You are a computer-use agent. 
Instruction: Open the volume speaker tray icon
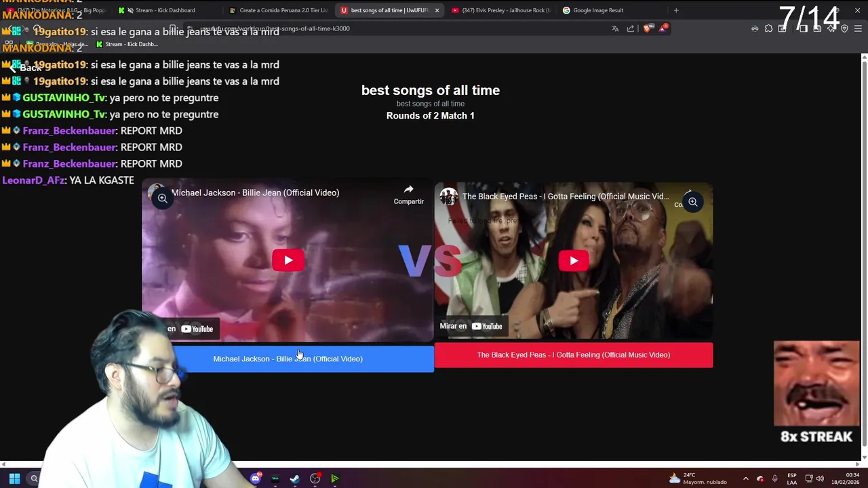[x=820, y=479]
